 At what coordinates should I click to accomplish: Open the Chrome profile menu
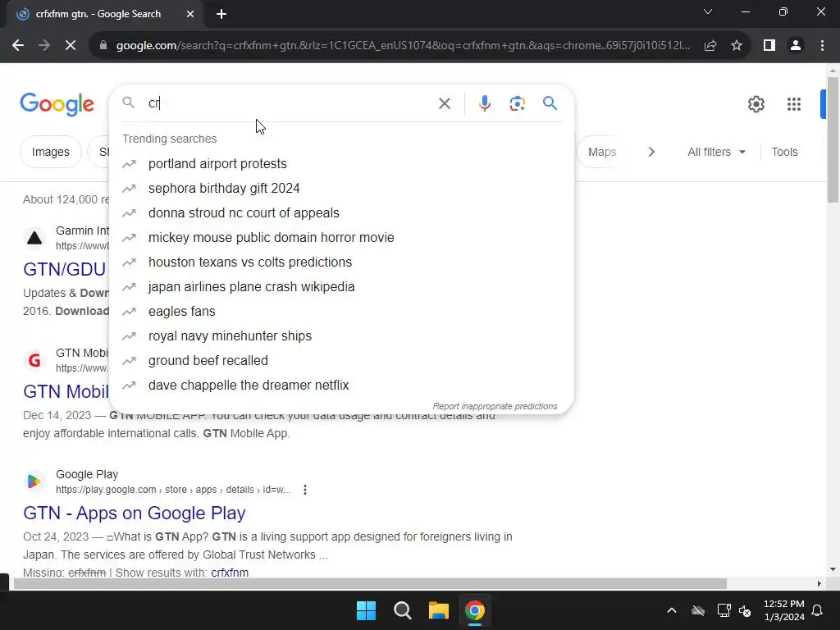point(796,46)
